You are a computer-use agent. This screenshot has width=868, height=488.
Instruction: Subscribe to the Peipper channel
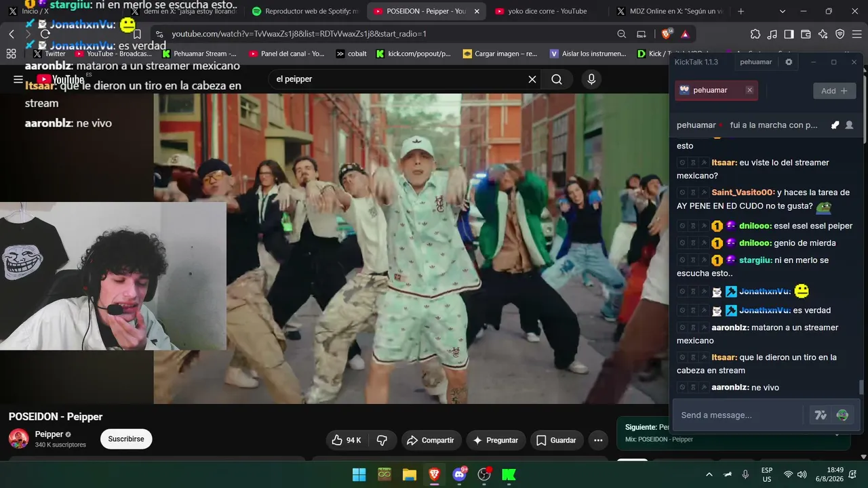pyautogui.click(x=126, y=439)
